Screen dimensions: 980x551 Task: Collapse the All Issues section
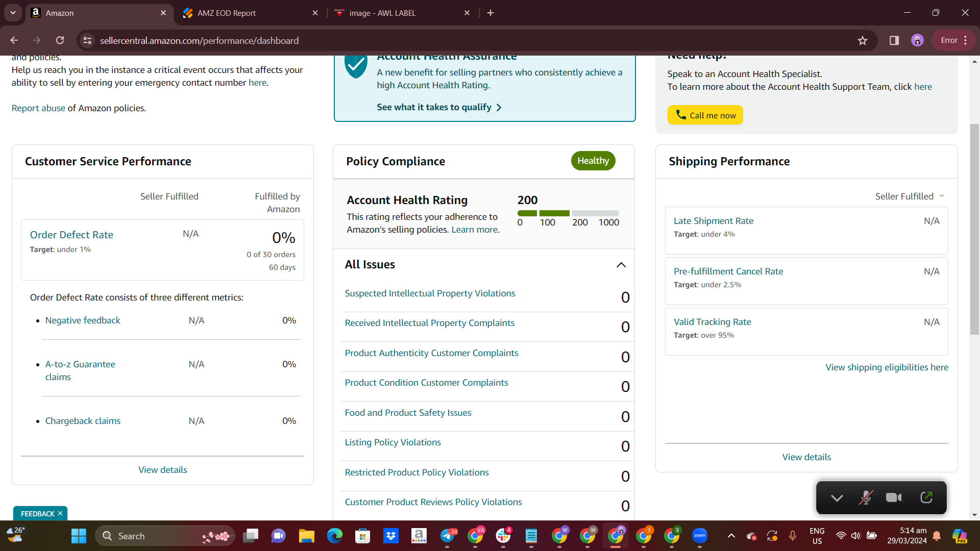pyautogui.click(x=621, y=265)
